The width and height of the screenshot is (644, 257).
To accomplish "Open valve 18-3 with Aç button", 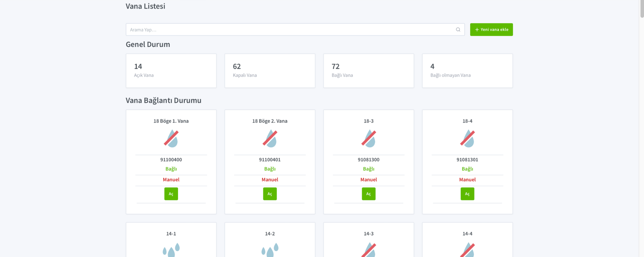I will (368, 194).
